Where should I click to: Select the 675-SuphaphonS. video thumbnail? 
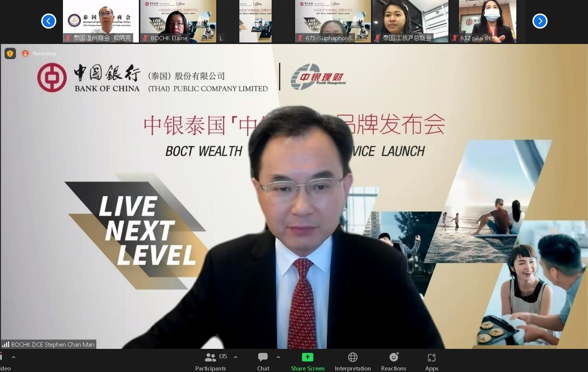pyautogui.click(x=333, y=21)
